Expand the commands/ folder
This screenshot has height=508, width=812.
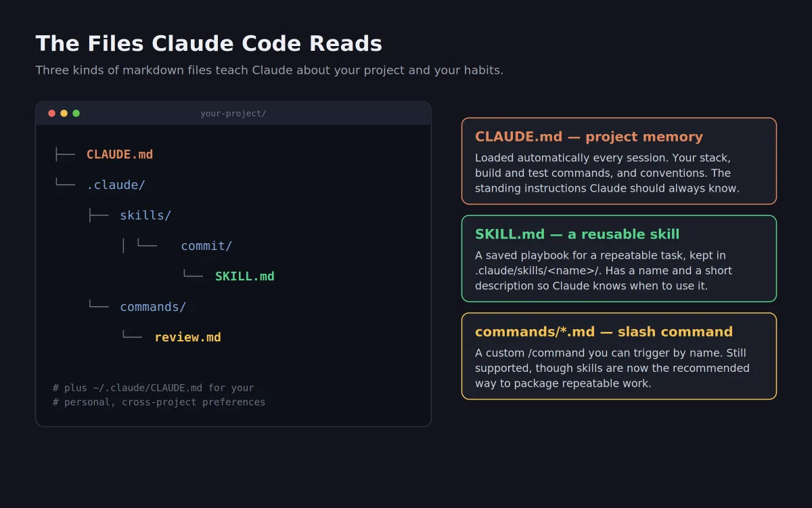click(x=153, y=307)
